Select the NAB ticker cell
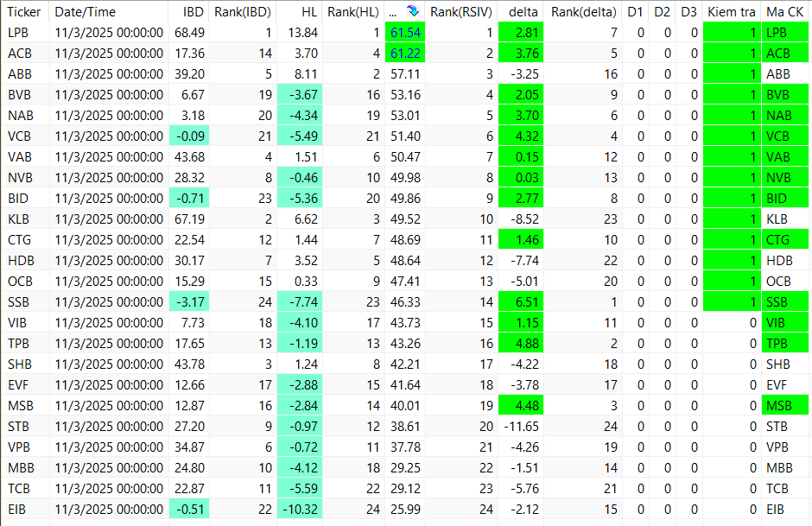Viewport: 812px width, 526px height. coord(25,116)
